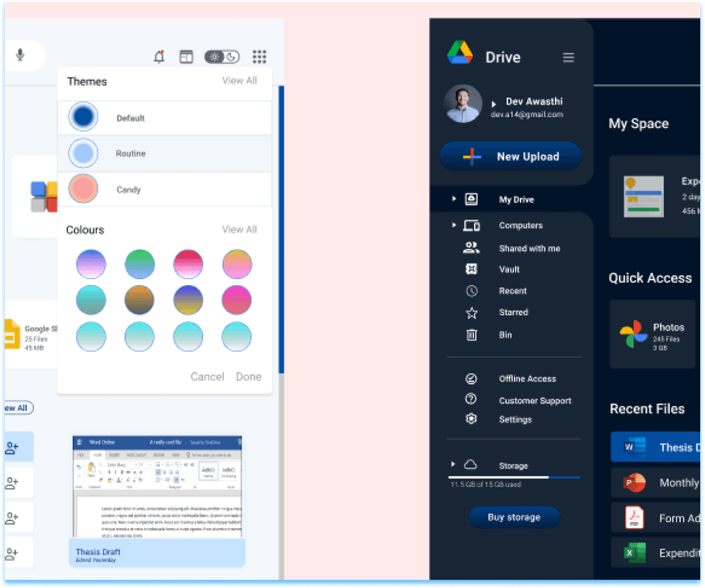Select the Routine theme radio option
705x588 pixels.
83,154
